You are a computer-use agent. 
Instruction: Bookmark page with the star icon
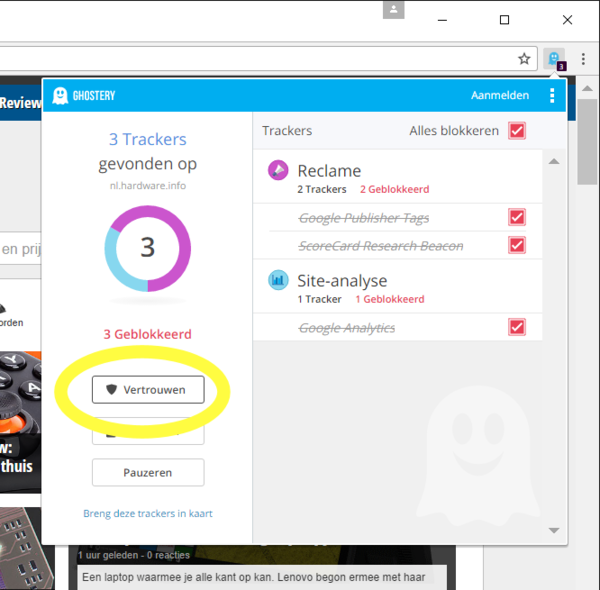524,59
